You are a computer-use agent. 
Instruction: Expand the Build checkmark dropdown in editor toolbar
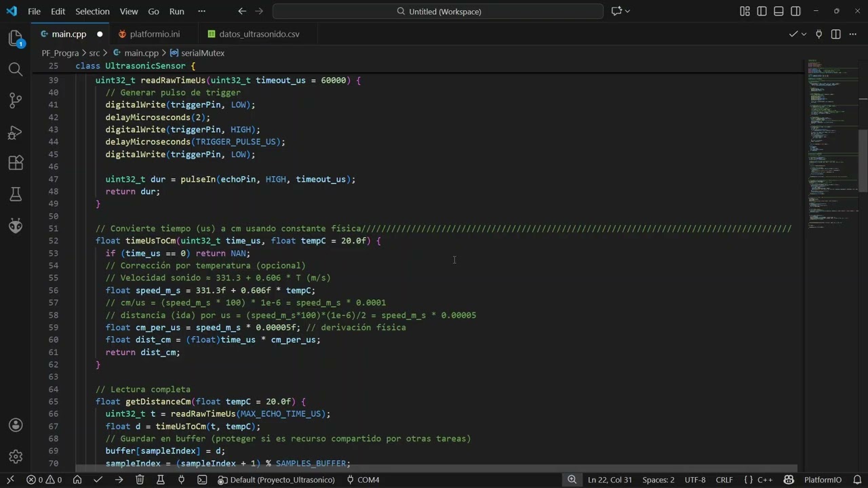(804, 34)
